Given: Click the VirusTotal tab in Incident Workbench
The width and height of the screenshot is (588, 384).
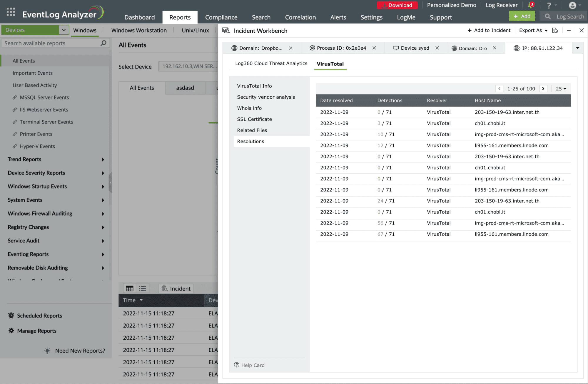Looking at the screenshot, I should (x=330, y=63).
